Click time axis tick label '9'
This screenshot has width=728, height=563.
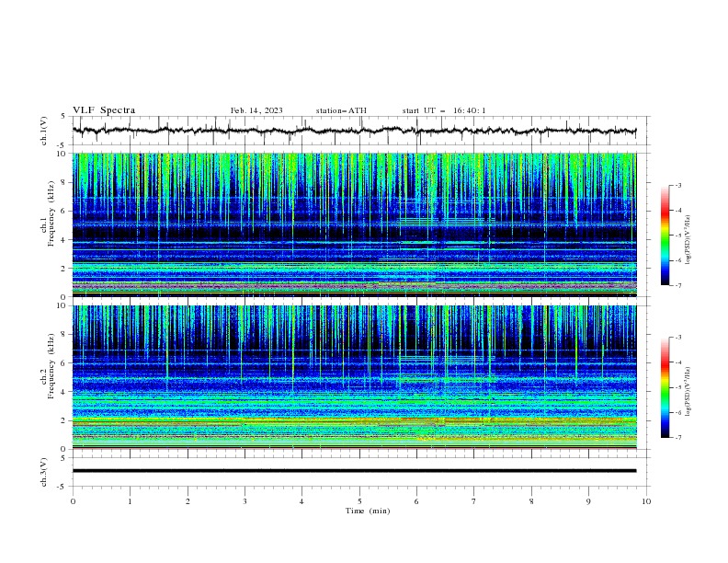coord(588,501)
